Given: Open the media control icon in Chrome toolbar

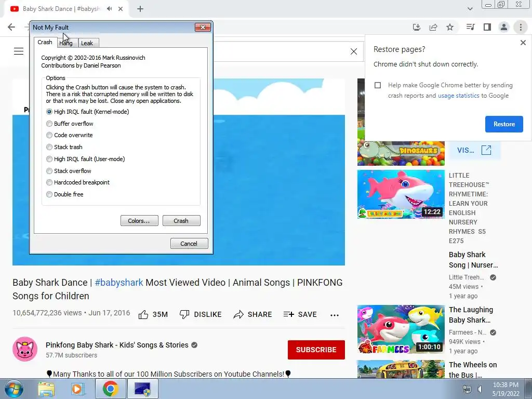Looking at the screenshot, I should (x=470, y=27).
